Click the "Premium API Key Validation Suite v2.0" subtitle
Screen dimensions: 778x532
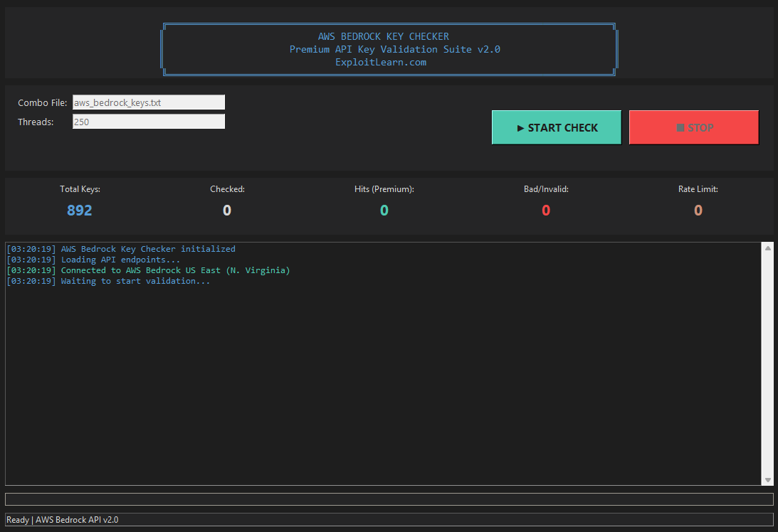click(x=395, y=49)
